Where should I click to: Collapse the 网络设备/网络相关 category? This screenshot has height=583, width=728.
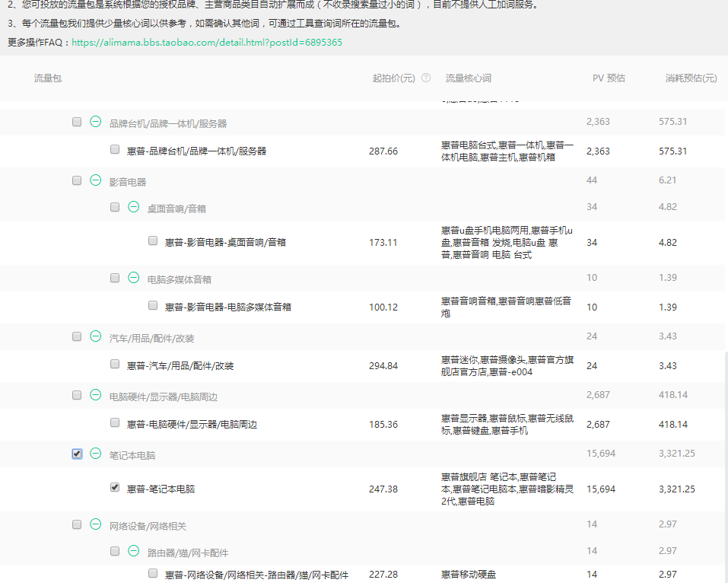(x=94, y=524)
